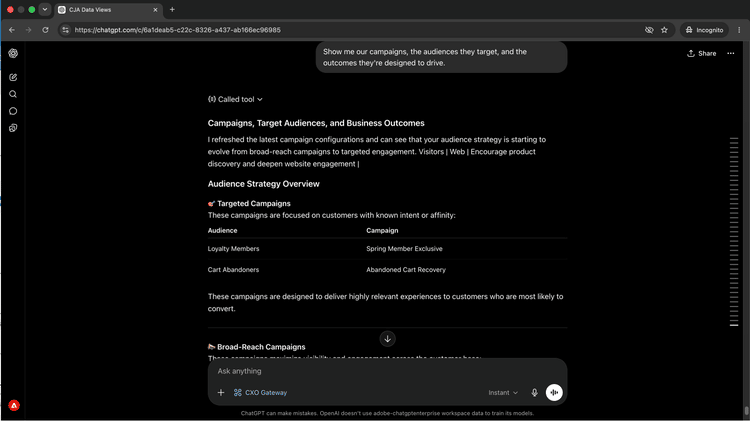
Task: Start voice mode with waveform button
Action: (x=554, y=392)
